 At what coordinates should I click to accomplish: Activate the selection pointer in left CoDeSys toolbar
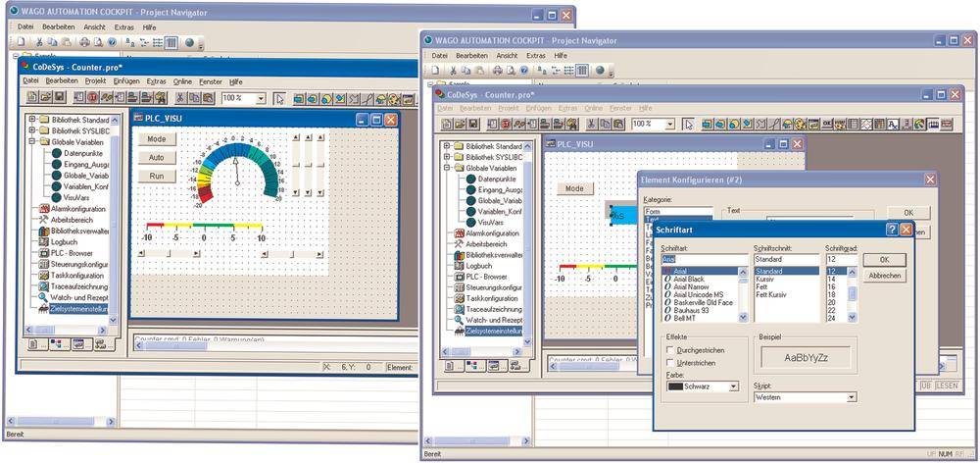pyautogui.click(x=279, y=98)
